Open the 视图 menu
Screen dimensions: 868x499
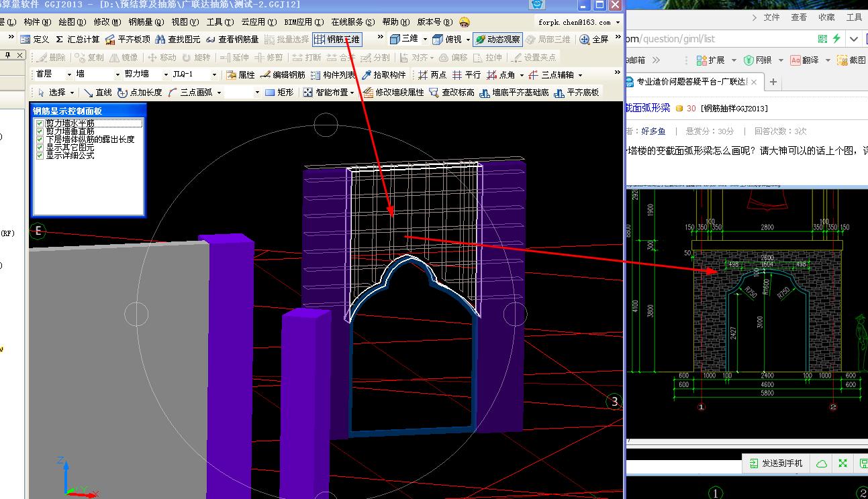point(185,22)
